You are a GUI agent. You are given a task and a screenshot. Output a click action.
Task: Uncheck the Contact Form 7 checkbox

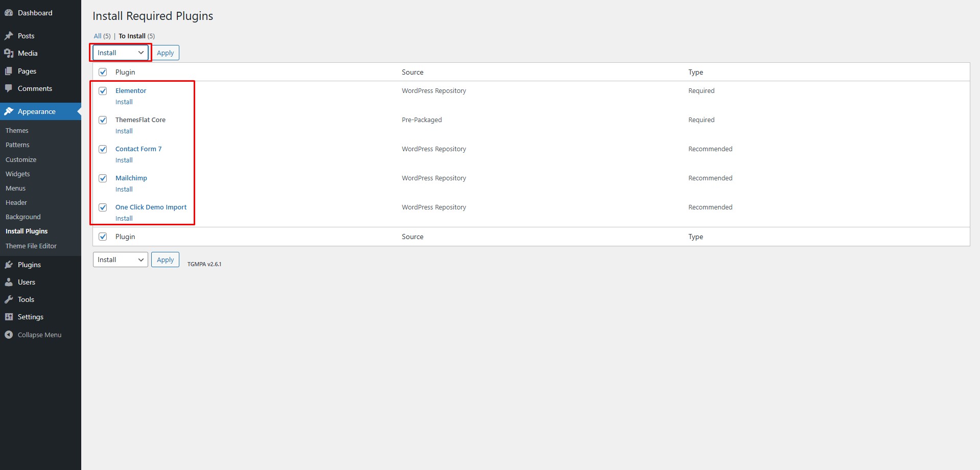103,149
